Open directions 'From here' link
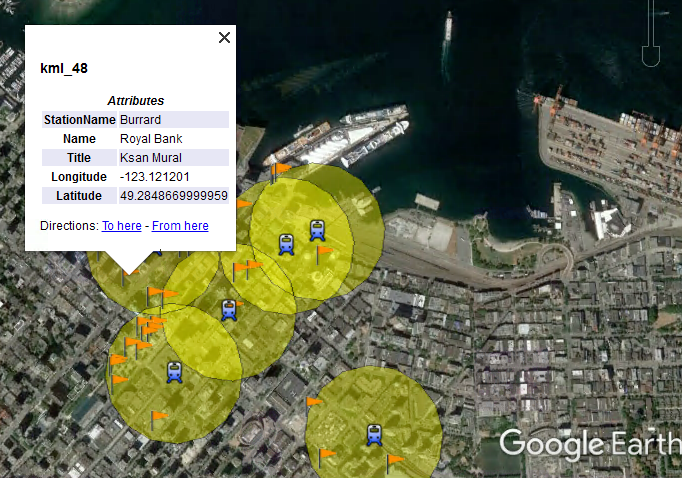The width and height of the screenshot is (682, 478). (180, 226)
